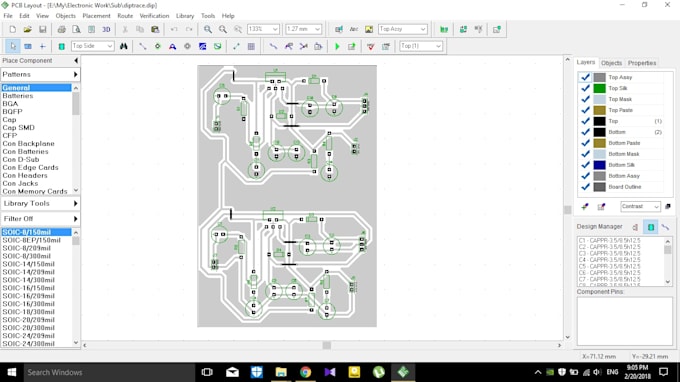This screenshot has width=680, height=382.
Task: Click the layer add icon below layers list
Action: pyautogui.click(x=585, y=206)
